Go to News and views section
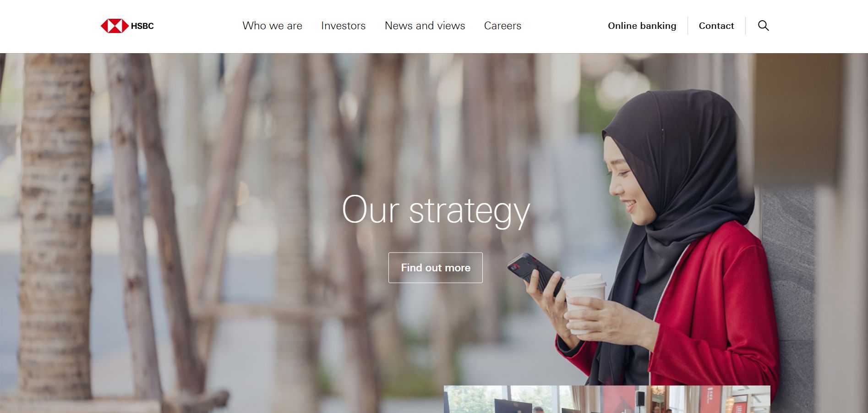The height and width of the screenshot is (413, 868). click(x=425, y=26)
